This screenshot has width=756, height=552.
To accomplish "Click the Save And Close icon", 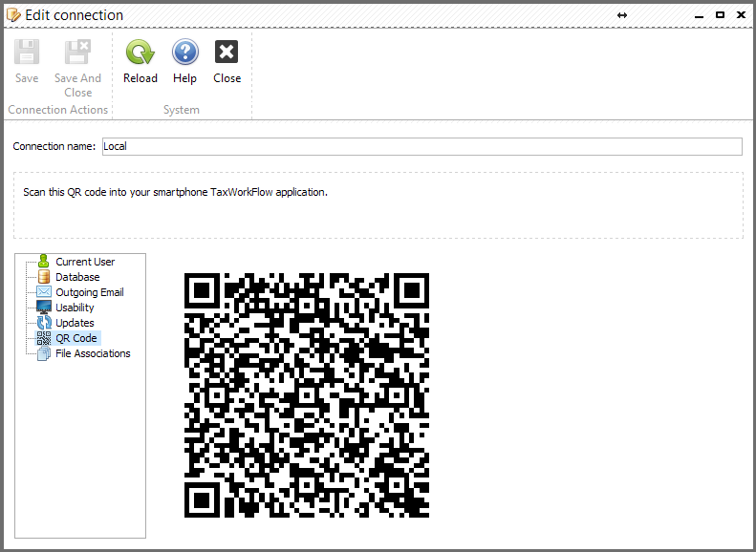I will point(77,52).
